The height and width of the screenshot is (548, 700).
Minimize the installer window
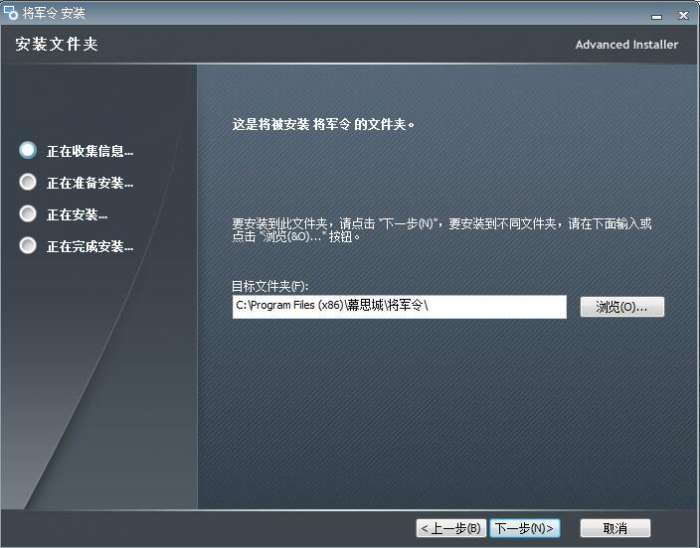(x=656, y=17)
